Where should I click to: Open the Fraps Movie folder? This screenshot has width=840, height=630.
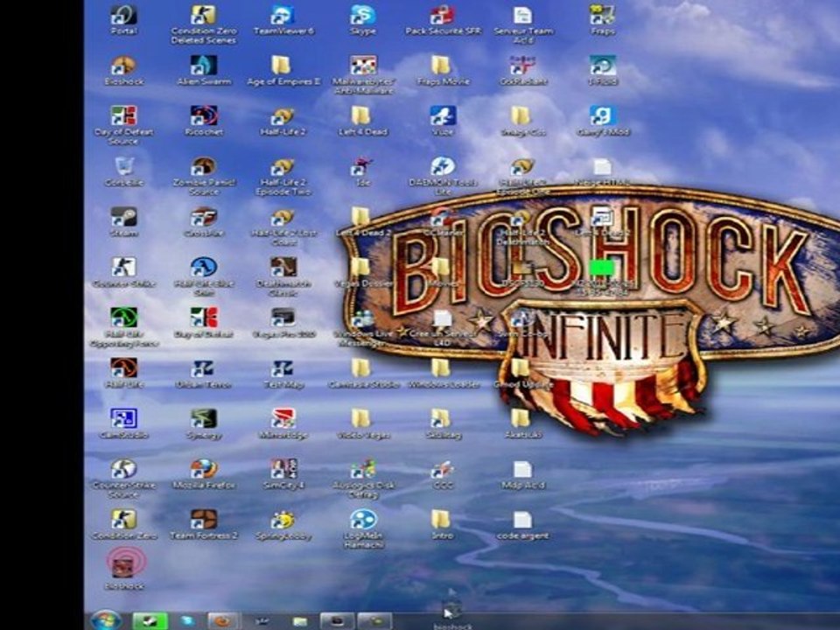pos(443,70)
